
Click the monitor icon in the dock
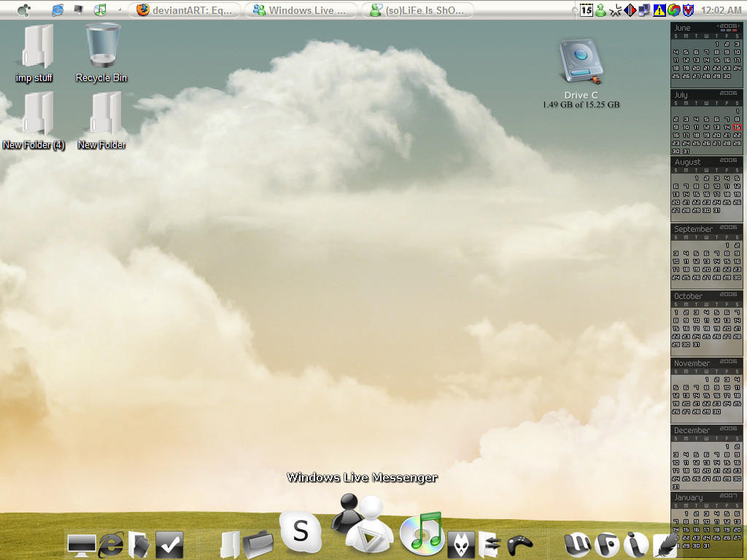click(81, 545)
